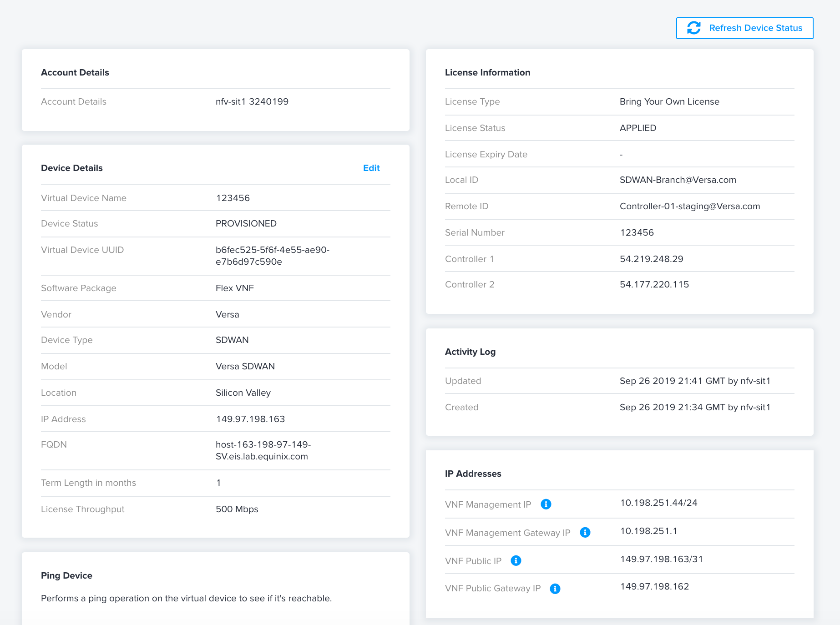Image resolution: width=840 pixels, height=625 pixels.
Task: Select the FQDN host value
Action: coord(263,450)
